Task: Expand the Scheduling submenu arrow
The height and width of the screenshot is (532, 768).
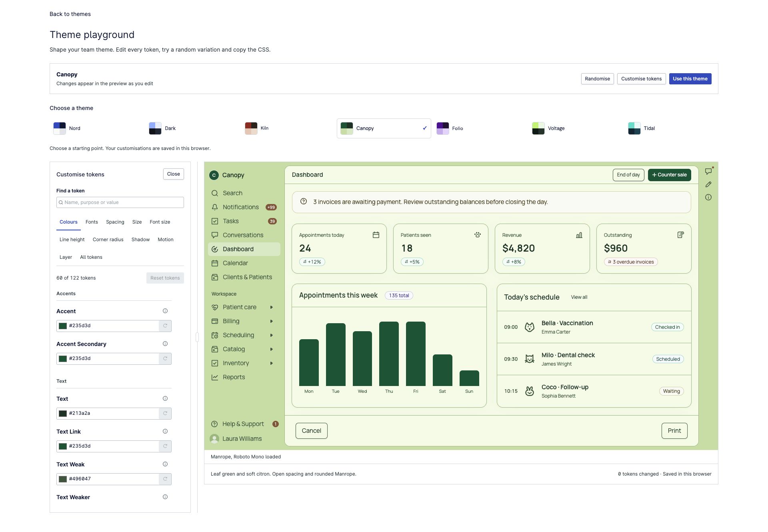Action: [272, 335]
